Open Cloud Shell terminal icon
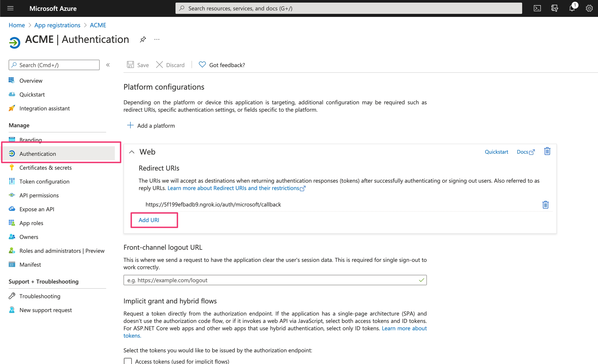598x364 pixels. 537,8
